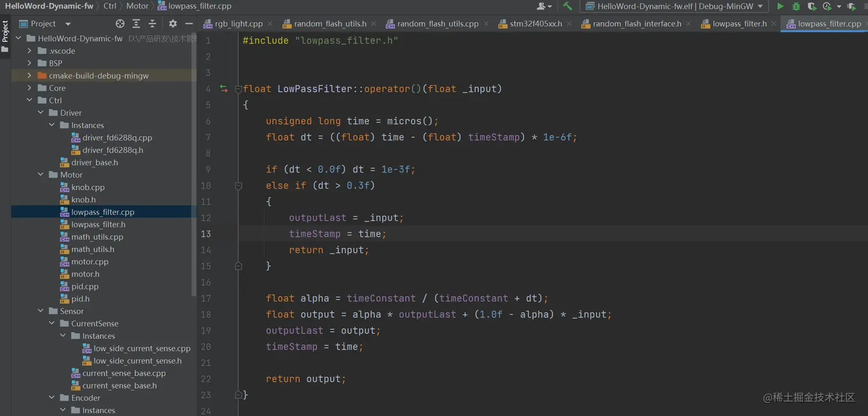Fold the else-if block at line 10

tap(238, 186)
